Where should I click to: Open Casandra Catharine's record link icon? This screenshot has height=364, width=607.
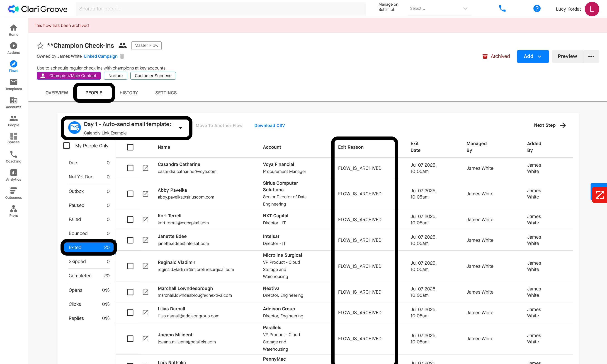pos(145,168)
